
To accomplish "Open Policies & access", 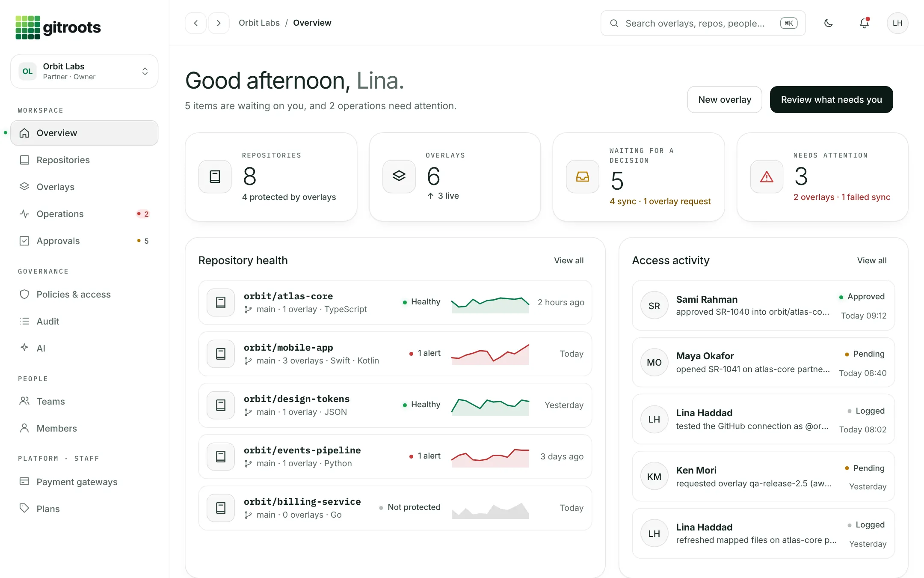I will click(84, 294).
